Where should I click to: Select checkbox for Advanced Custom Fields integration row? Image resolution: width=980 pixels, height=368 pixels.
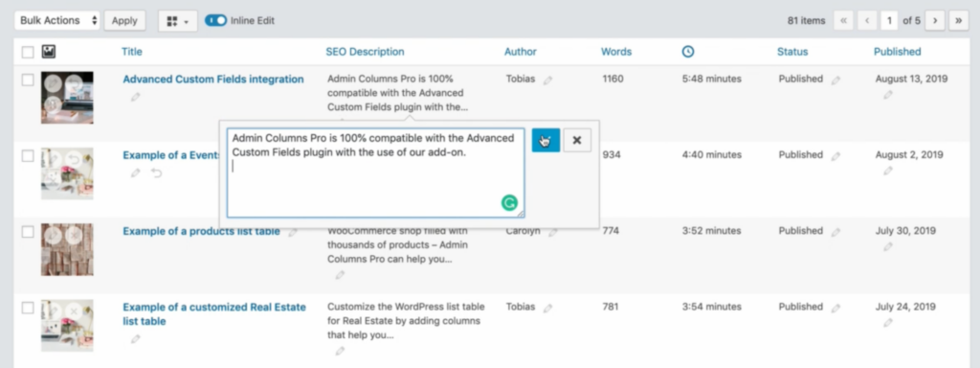pyautogui.click(x=28, y=80)
